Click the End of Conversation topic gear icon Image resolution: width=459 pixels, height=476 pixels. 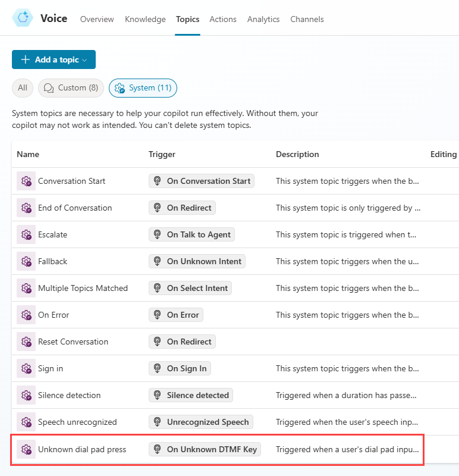click(x=26, y=208)
